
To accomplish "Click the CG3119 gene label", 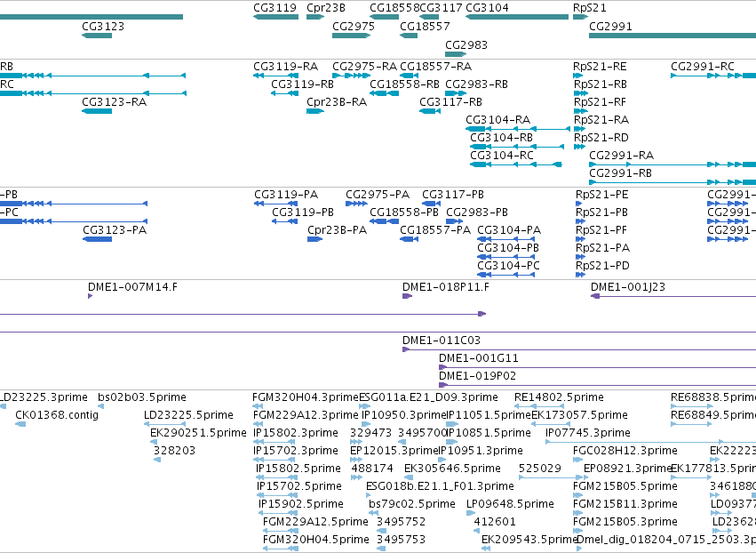I will pos(275,8).
